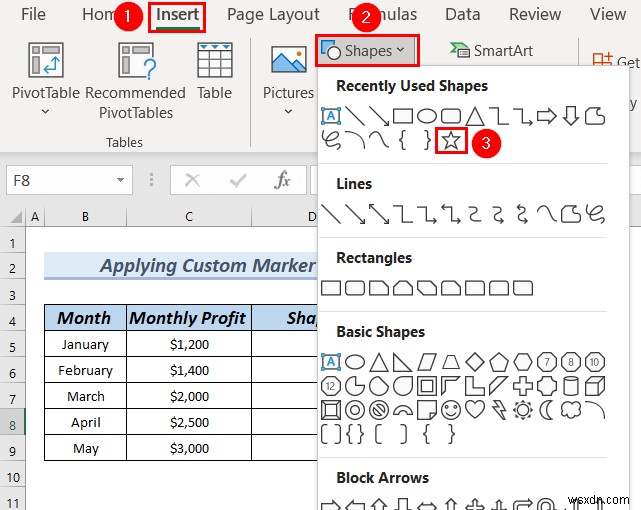Click the Select All corner triangle
Viewport: 641px width, 510px height.
click(x=15, y=217)
